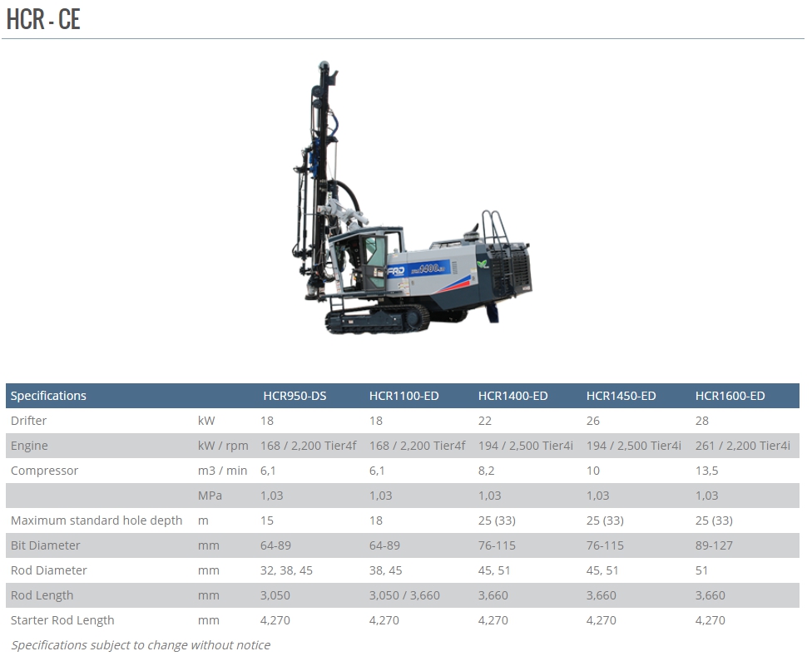Image resolution: width=812 pixels, height=661 pixels.
Task: Select the HCR1100-ED column header
Action: [404, 396]
